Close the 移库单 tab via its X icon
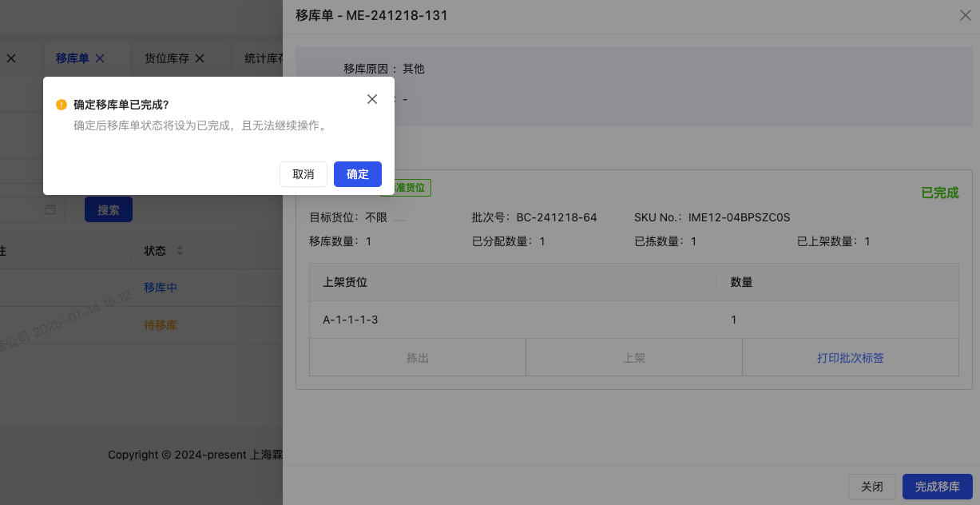Viewport: 980px width, 505px height. [x=99, y=58]
